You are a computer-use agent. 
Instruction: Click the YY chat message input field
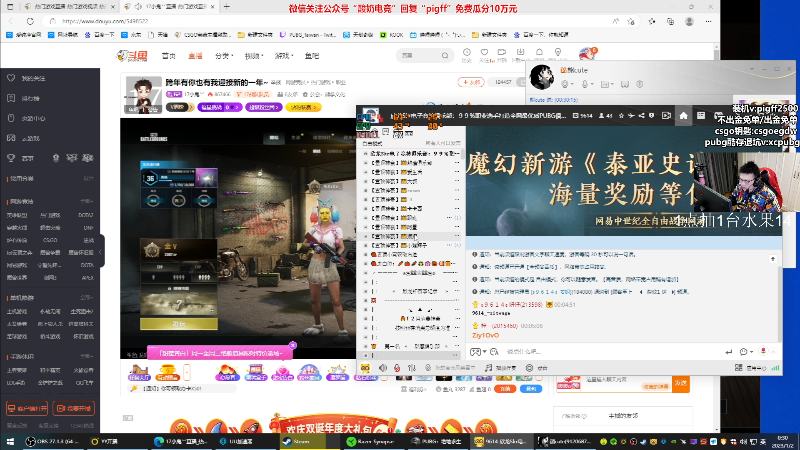612,352
